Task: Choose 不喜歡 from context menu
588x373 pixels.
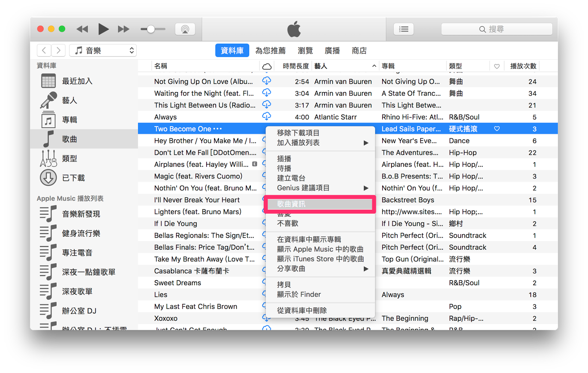Action: pyautogui.click(x=320, y=224)
